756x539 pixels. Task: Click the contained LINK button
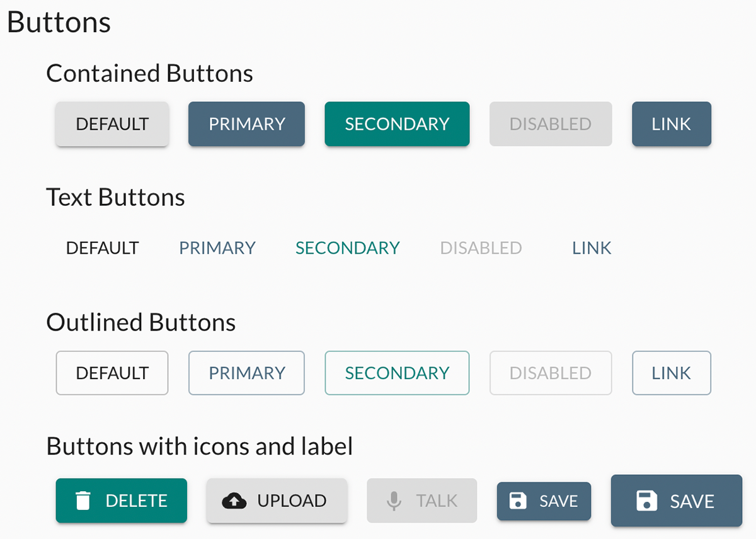pyautogui.click(x=672, y=124)
